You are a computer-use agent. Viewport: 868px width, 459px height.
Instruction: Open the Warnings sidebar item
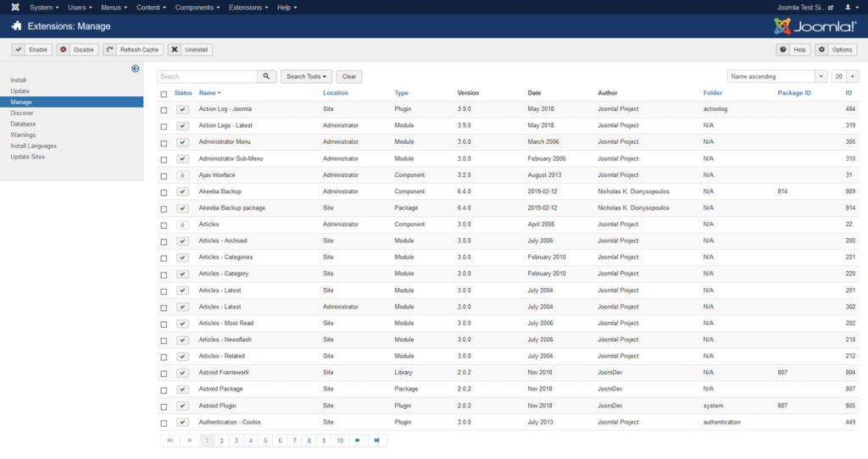23,135
